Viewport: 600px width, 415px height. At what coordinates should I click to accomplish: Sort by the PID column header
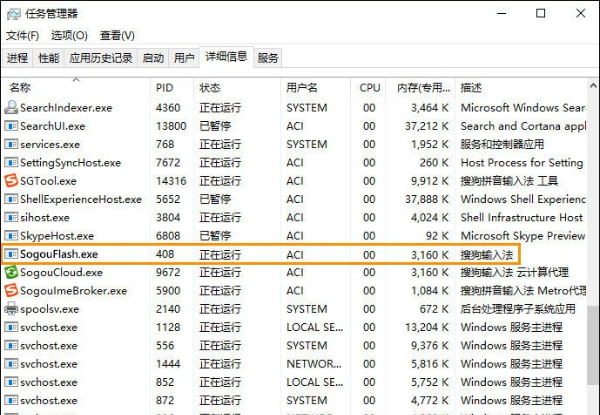coord(172,88)
